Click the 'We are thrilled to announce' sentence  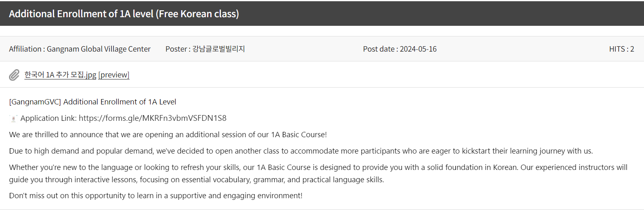168,135
